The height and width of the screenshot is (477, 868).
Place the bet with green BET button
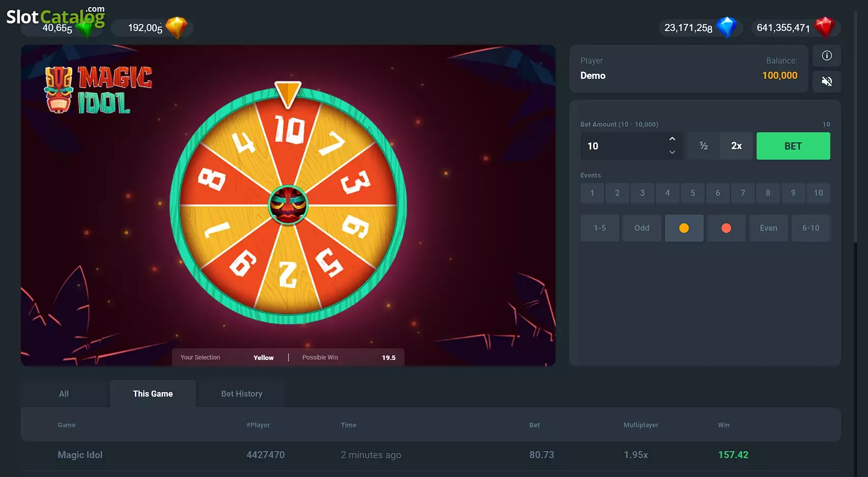[x=793, y=146]
